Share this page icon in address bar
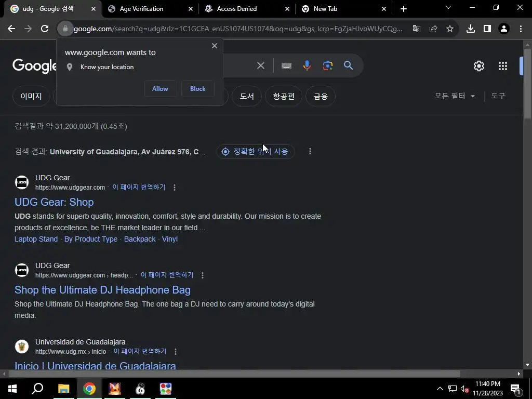This screenshot has width=532, height=399. (x=433, y=29)
